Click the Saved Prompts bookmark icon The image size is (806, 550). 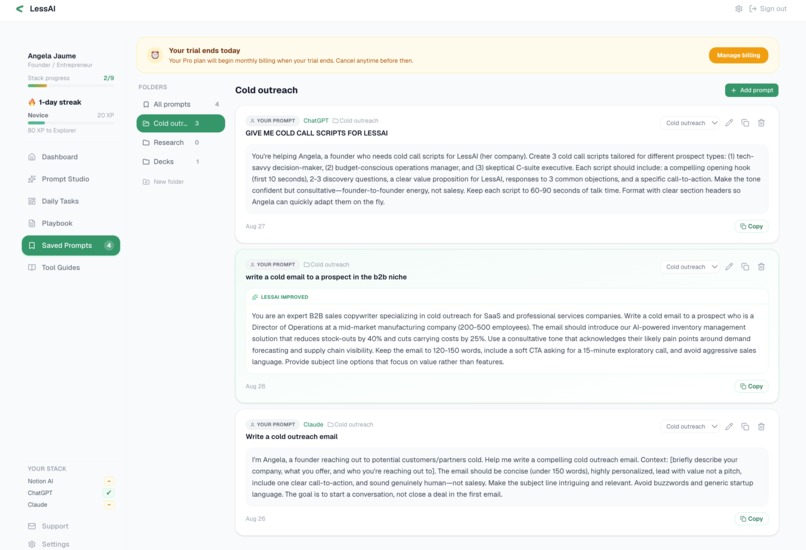[x=32, y=245]
